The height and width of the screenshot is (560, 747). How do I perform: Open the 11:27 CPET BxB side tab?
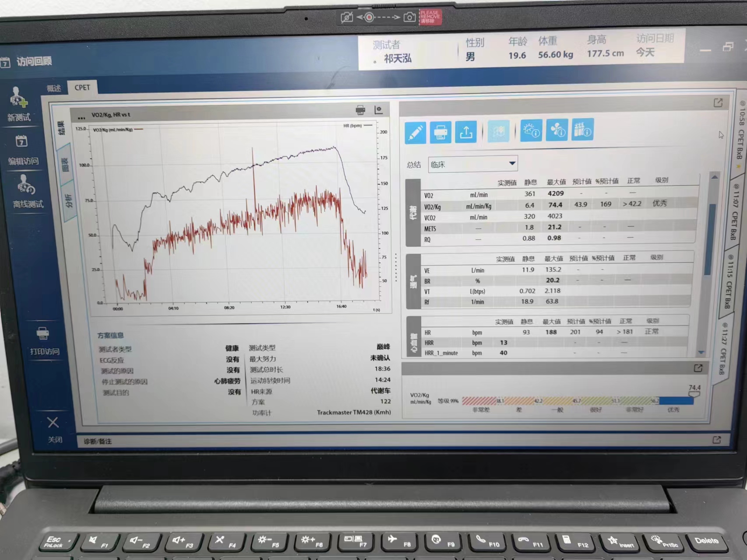723,349
